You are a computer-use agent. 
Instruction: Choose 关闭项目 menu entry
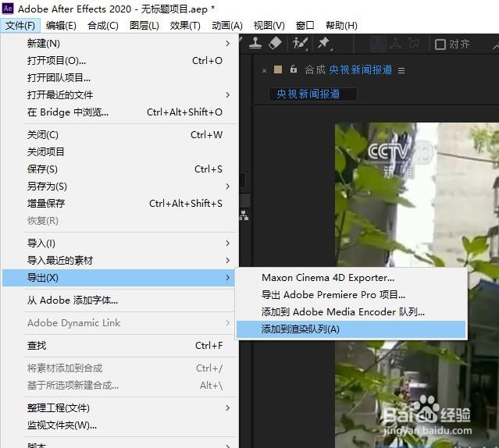pos(120,152)
